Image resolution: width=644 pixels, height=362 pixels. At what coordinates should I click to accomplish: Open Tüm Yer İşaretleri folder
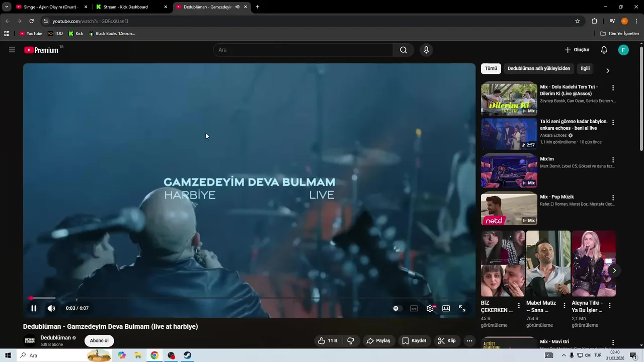619,34
